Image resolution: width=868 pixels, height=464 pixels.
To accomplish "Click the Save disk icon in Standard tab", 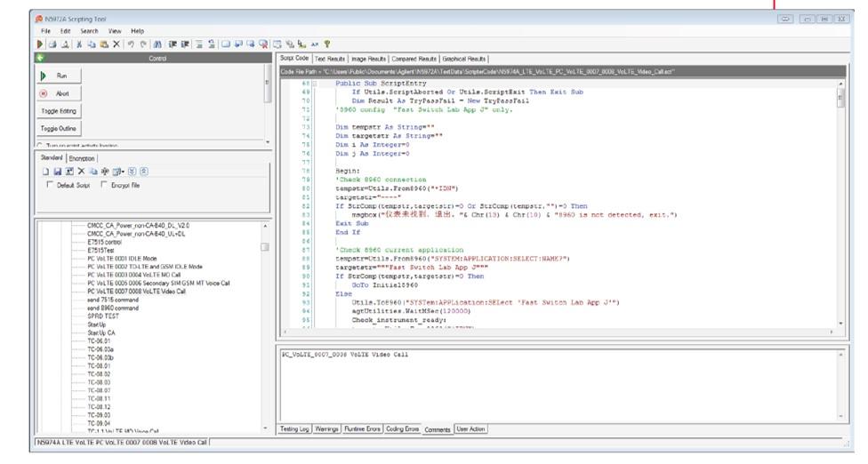I will pyautogui.click(x=58, y=172).
